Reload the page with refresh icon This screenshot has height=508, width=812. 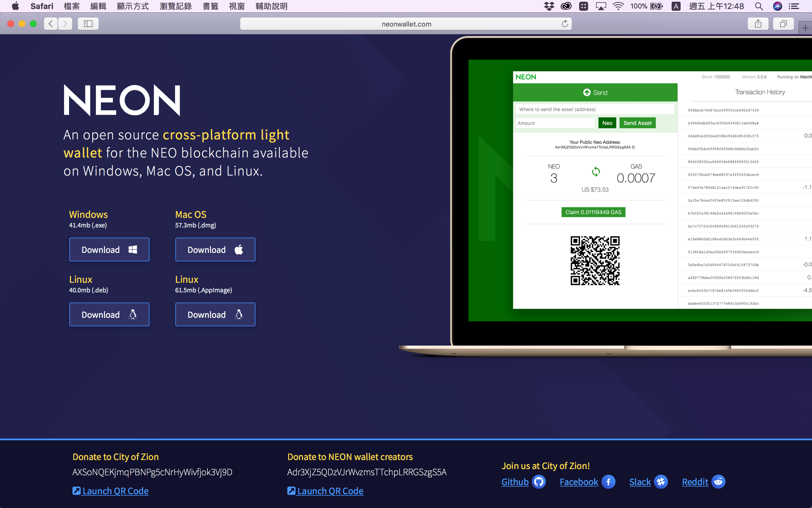click(565, 24)
